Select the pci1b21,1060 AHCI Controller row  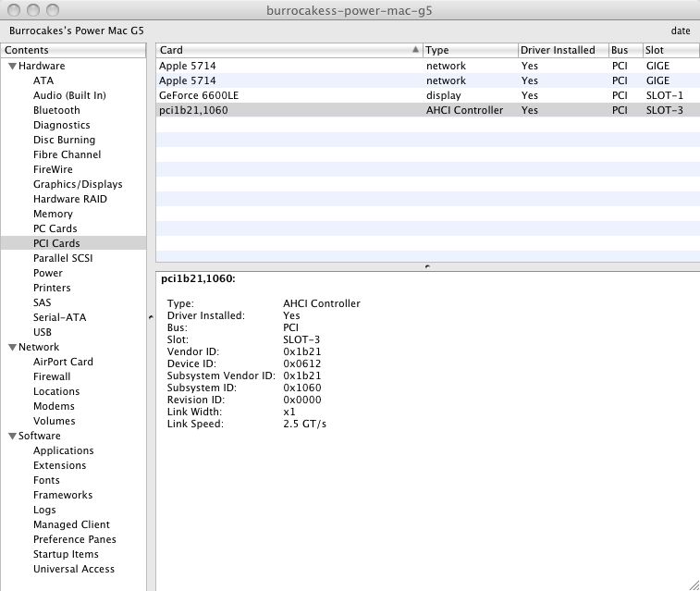click(194, 110)
